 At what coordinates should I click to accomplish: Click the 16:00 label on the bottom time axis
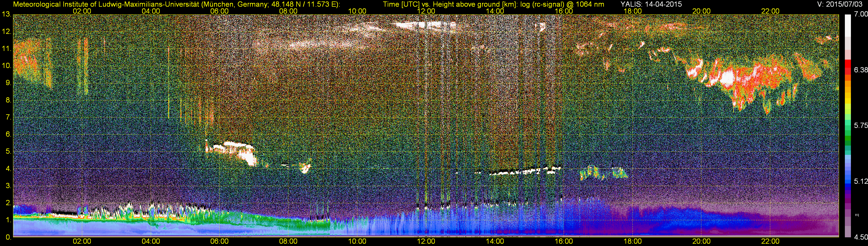(564, 241)
